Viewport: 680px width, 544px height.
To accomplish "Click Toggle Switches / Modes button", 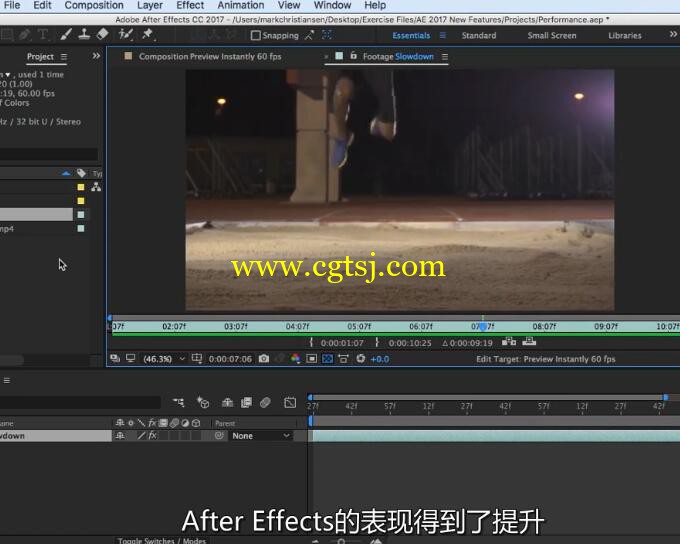I will click(x=162, y=541).
